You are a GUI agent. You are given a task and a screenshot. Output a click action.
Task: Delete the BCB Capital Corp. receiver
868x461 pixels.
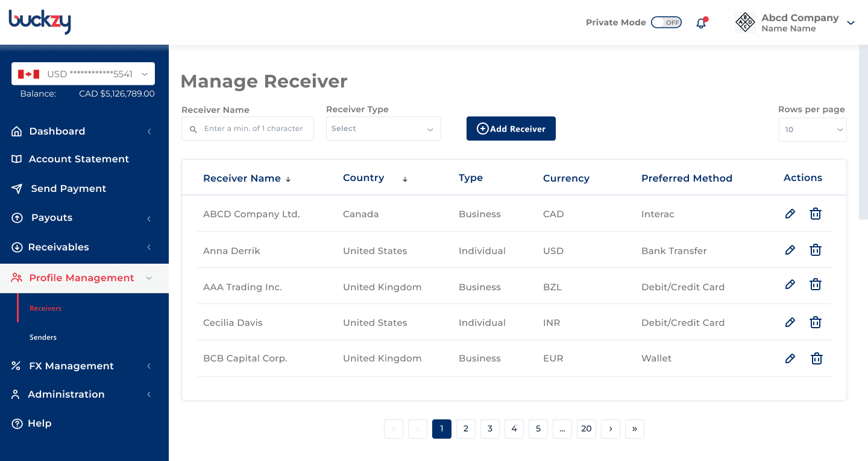[x=817, y=358]
